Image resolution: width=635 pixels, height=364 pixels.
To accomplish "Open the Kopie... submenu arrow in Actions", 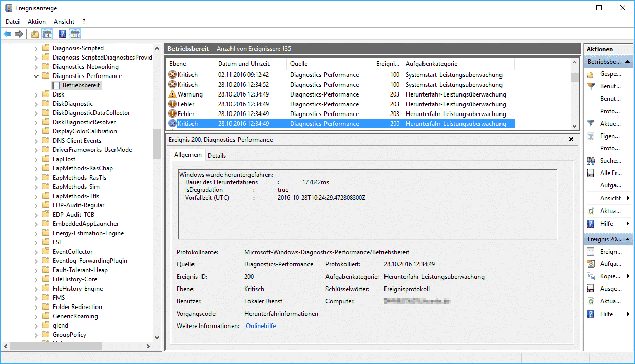I will click(x=628, y=276).
